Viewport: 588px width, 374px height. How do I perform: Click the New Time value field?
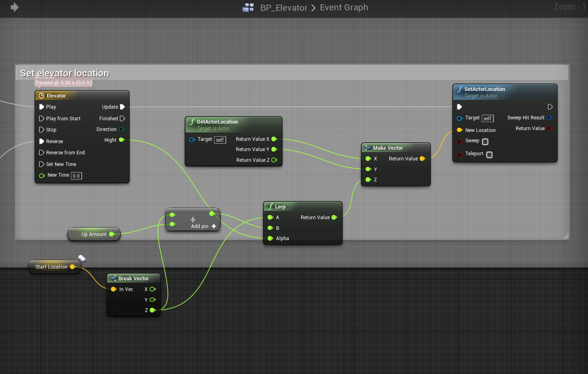tap(76, 176)
